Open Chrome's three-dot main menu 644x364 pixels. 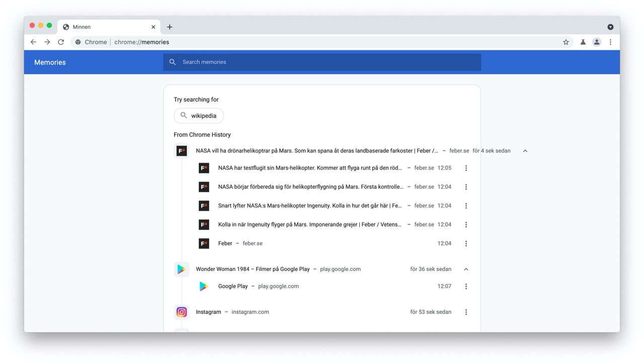(610, 42)
